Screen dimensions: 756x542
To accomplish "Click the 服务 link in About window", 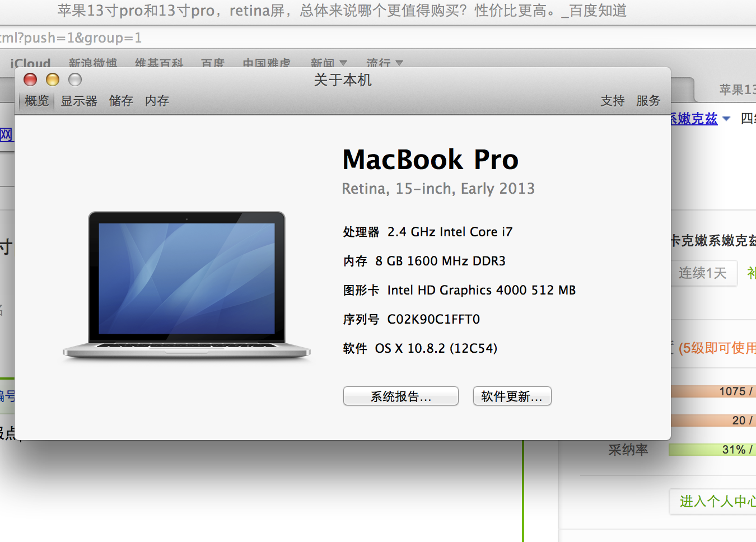I will 648,101.
